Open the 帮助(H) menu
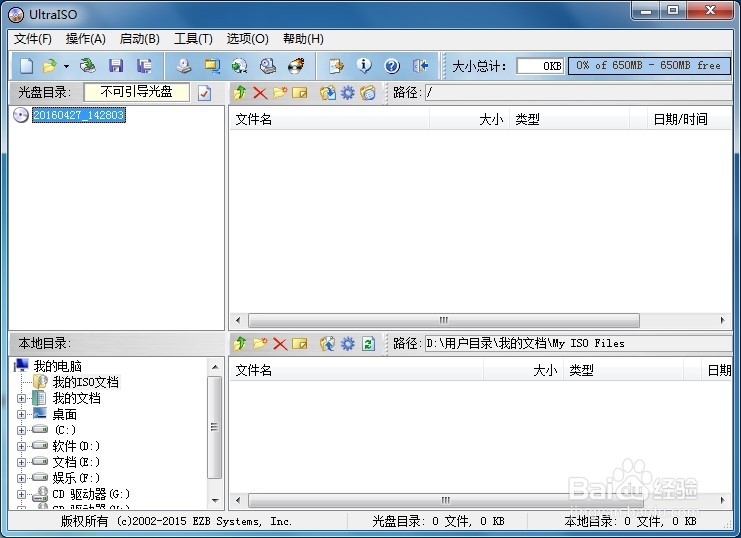This screenshot has width=741, height=538. [303, 39]
